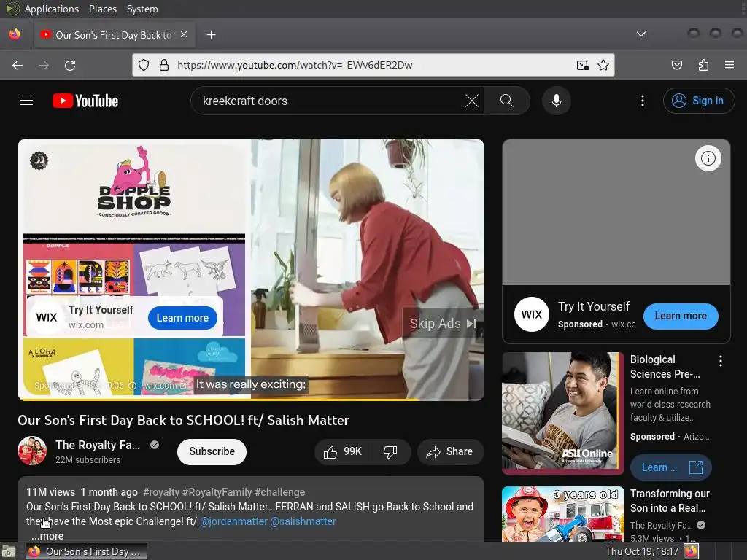Start voice search with microphone icon
The width and height of the screenshot is (747, 560).
(x=556, y=101)
